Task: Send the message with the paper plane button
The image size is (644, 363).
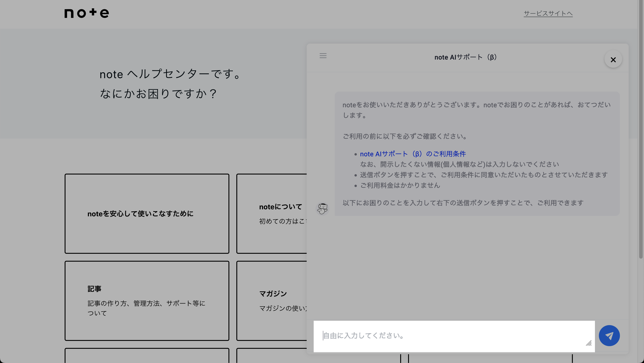Action: [x=609, y=335]
